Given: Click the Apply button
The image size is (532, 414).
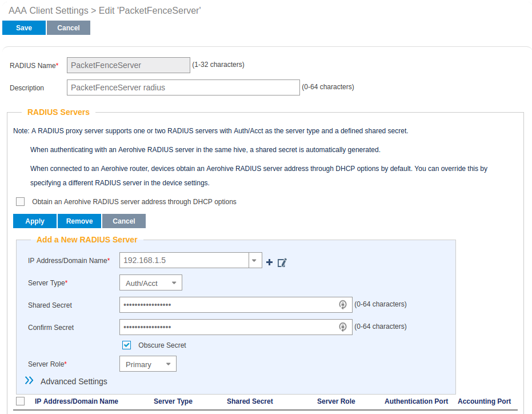Looking at the screenshot, I should pos(34,221).
